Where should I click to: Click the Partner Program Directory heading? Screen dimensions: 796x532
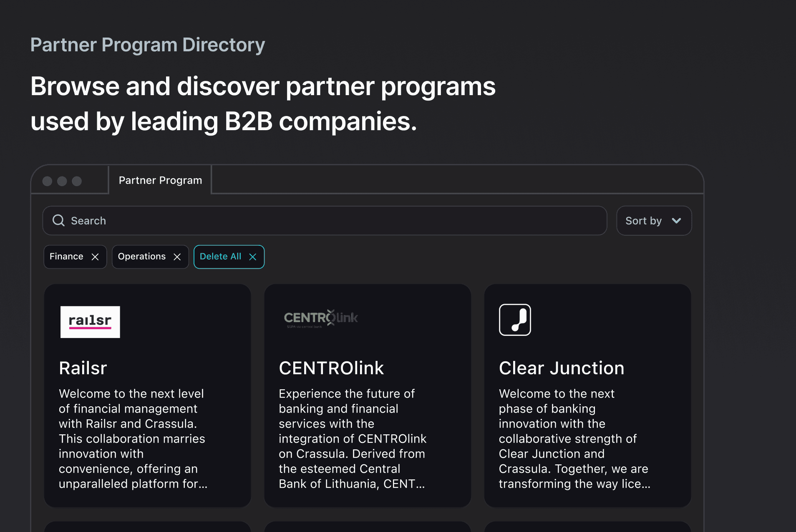pyautogui.click(x=148, y=45)
